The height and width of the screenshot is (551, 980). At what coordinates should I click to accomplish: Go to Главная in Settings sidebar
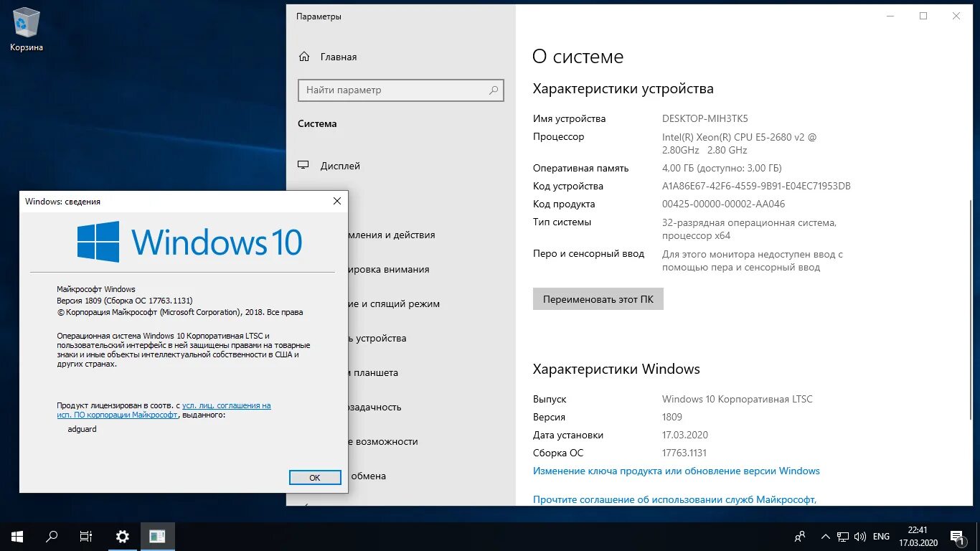tap(339, 57)
